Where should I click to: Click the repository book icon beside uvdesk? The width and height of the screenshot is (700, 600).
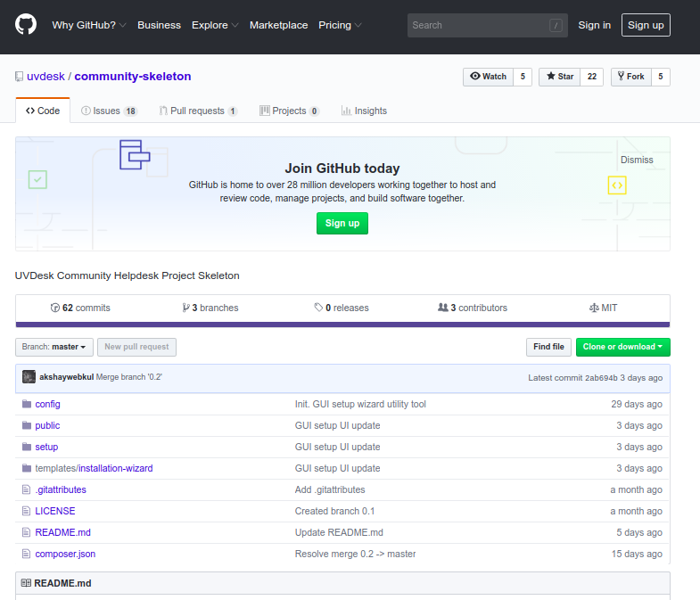tap(20, 77)
